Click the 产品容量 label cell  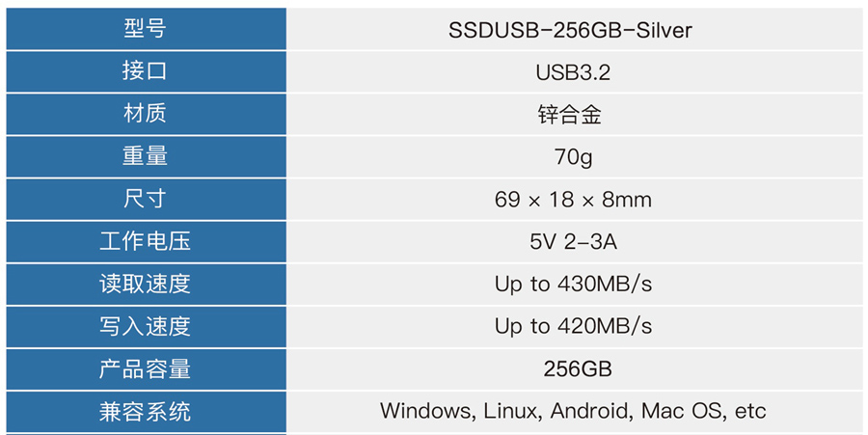pyautogui.click(x=147, y=369)
